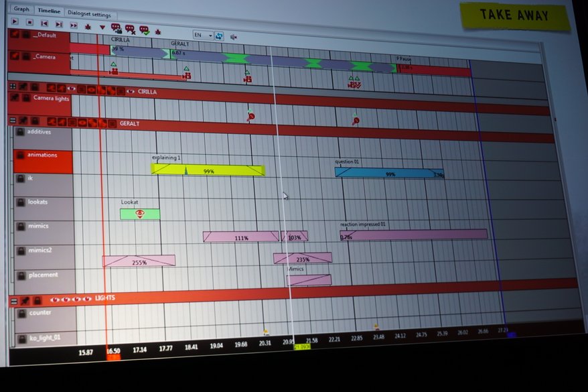The height and width of the screenshot is (392, 588).
Task: Select the 235% mimics2 clip
Action: pyautogui.click(x=303, y=258)
